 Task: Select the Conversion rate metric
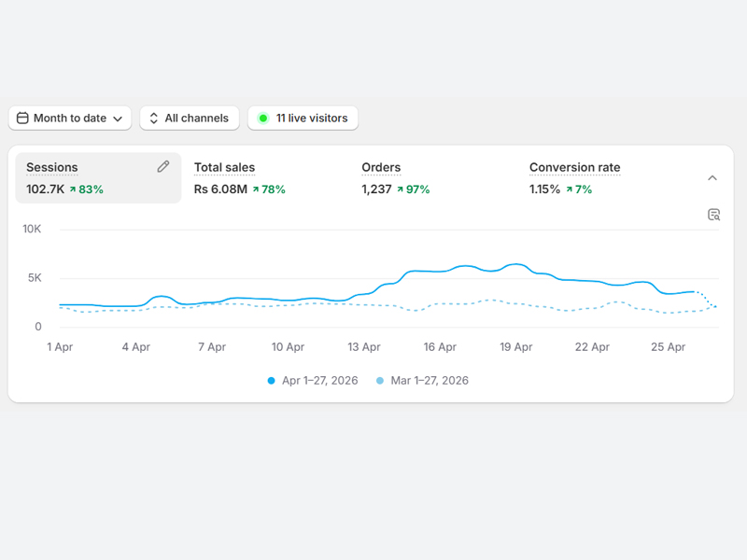(574, 168)
